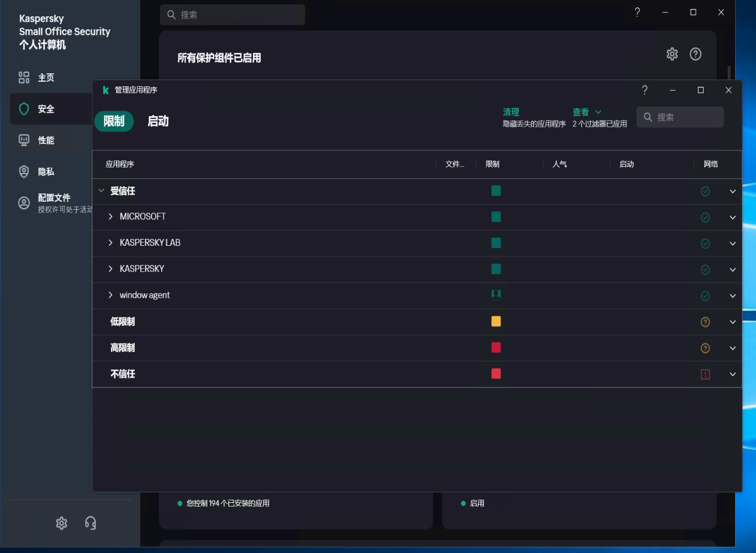The width and height of the screenshot is (756, 553).
Task: Select the 不信任 group row
Action: tap(417, 374)
